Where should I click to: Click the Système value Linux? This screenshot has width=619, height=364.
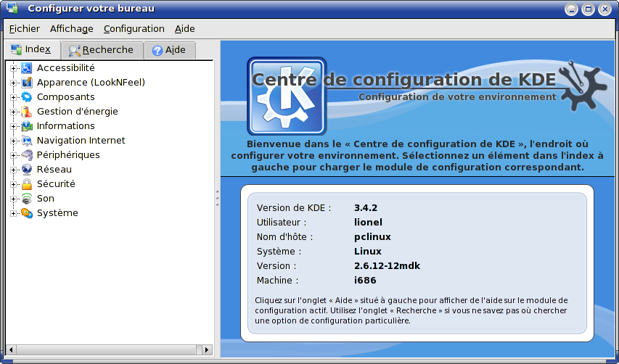[368, 251]
